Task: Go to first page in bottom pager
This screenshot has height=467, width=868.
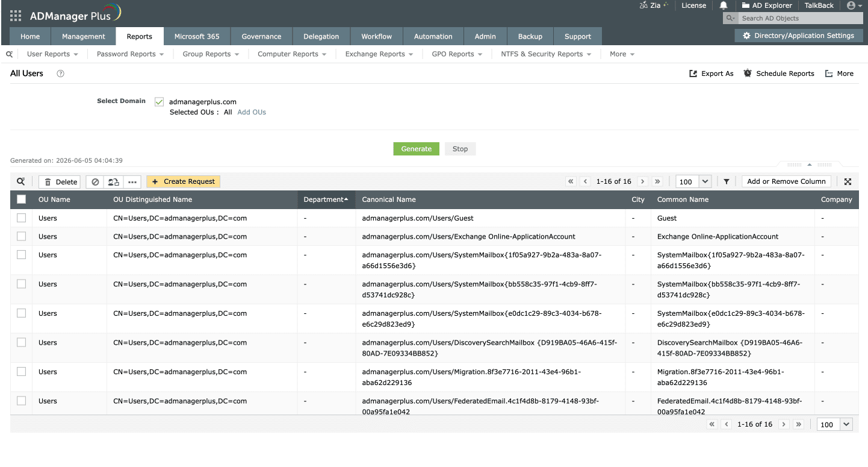Action: (712, 424)
